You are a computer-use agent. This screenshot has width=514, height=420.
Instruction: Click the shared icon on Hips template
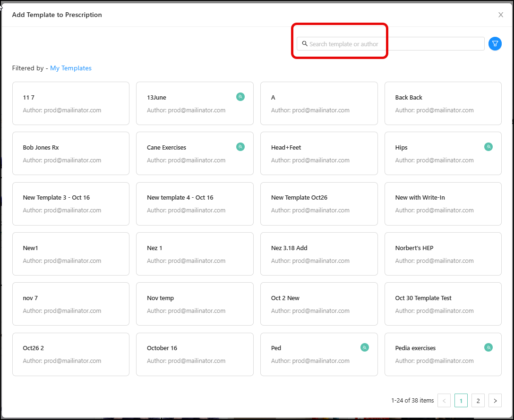(488, 147)
